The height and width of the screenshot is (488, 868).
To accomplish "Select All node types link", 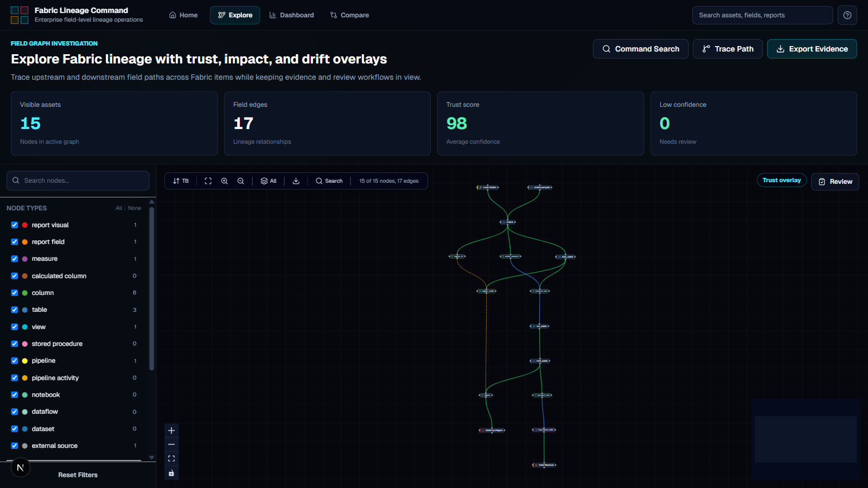I will click(x=119, y=208).
